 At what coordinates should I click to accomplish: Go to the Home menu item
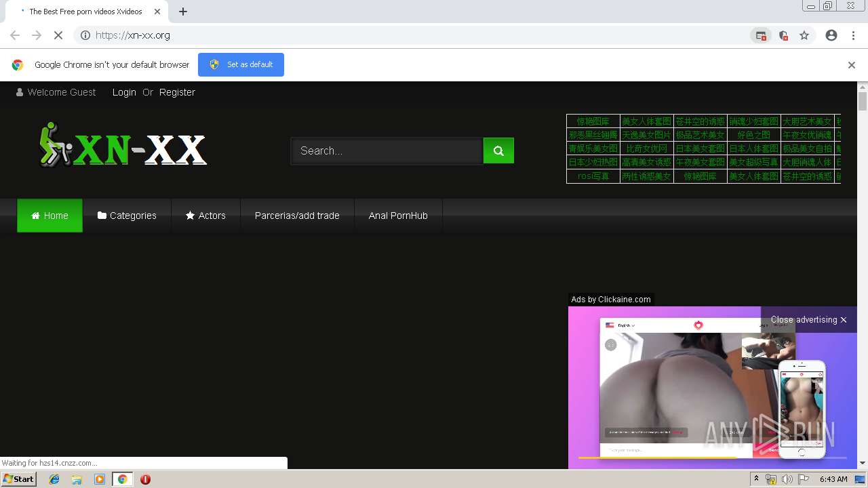coord(50,216)
